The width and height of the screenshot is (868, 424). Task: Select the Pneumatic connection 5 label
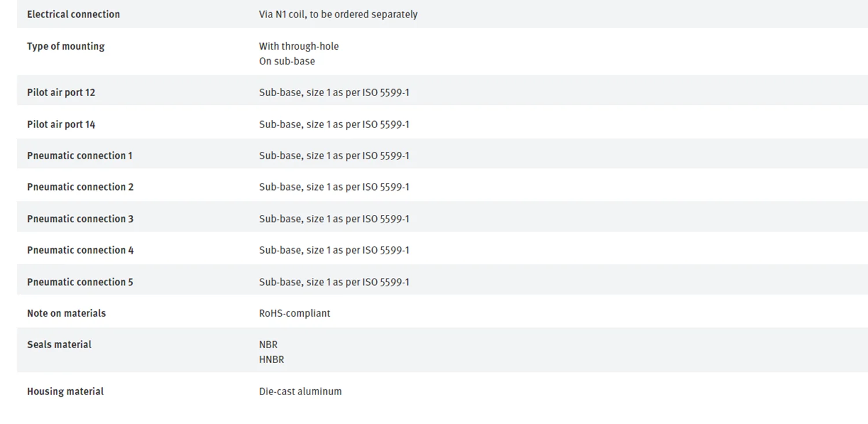80,282
